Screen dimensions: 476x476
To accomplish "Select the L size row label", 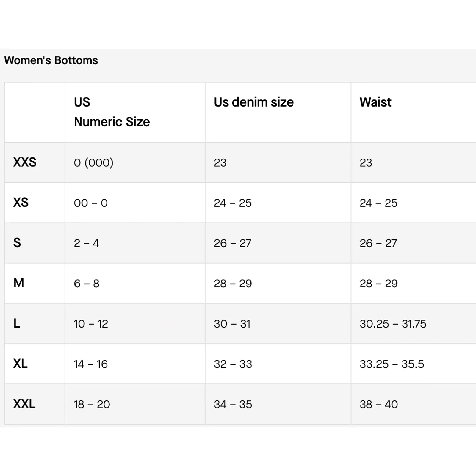I will click(x=17, y=323).
